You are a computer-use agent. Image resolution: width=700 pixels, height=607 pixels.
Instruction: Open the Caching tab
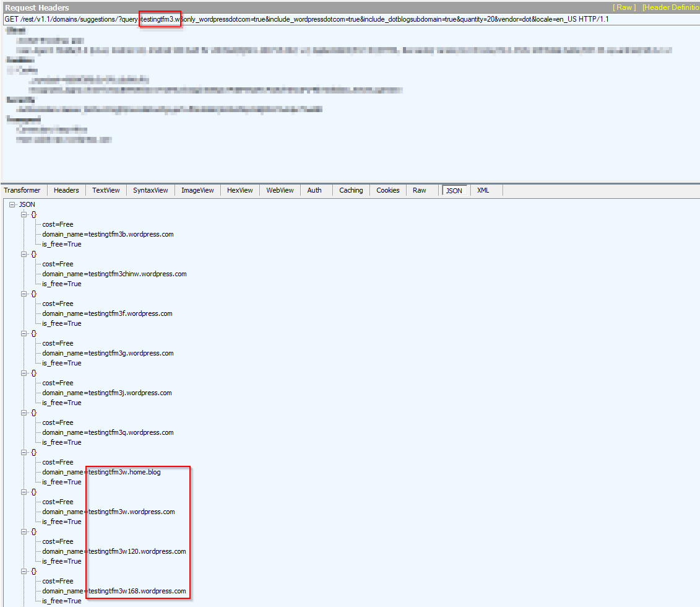(351, 190)
